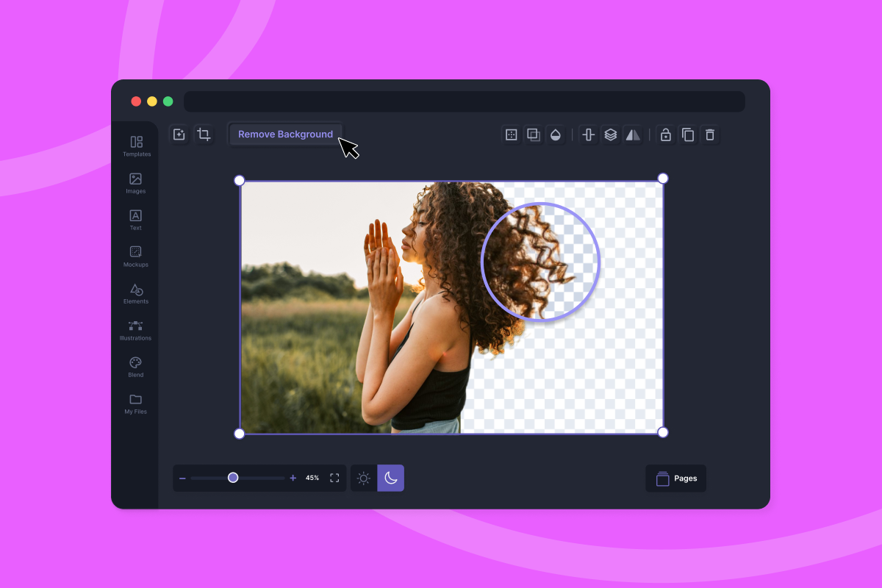882x588 pixels.
Task: Open the Text sidebar panel
Action: [x=136, y=219]
